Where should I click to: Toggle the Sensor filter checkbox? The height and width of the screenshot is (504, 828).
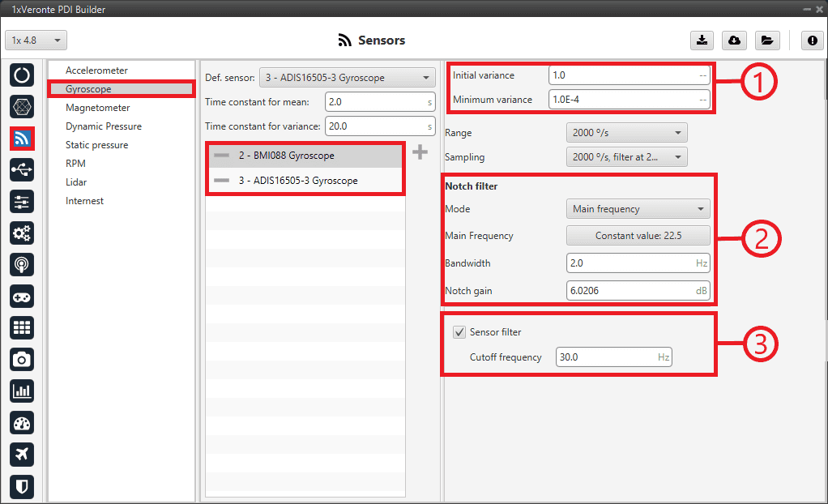[x=459, y=332]
